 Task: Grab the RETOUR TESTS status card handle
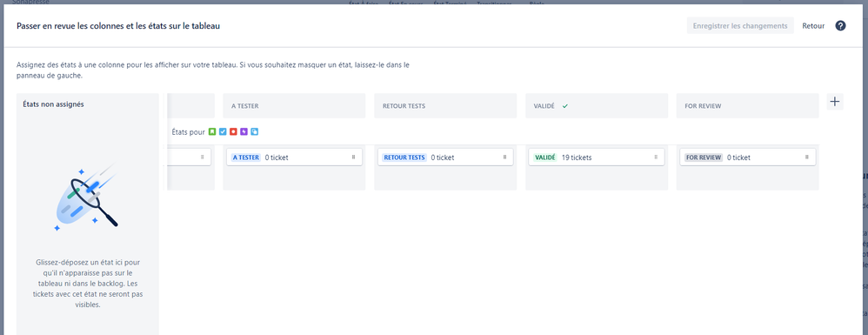point(504,157)
